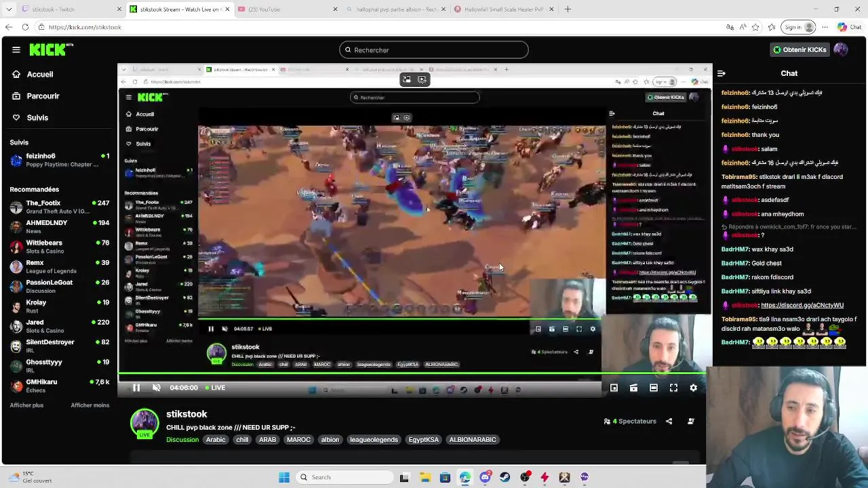Open followed channel feizinho6

click(60, 160)
